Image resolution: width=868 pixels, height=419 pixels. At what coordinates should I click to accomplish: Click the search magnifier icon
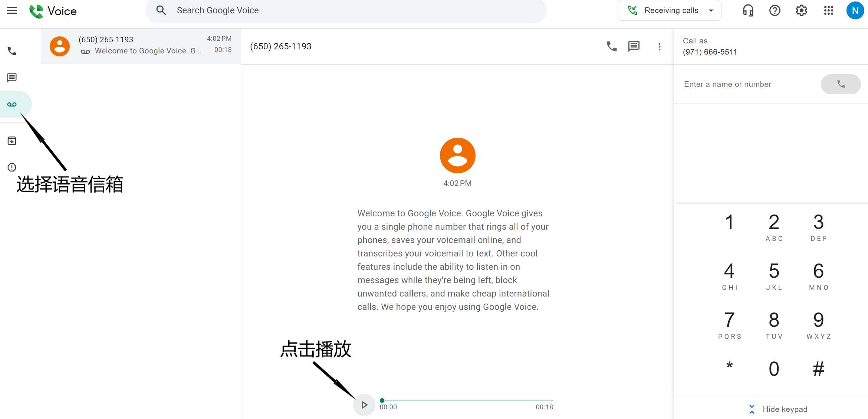pos(161,10)
